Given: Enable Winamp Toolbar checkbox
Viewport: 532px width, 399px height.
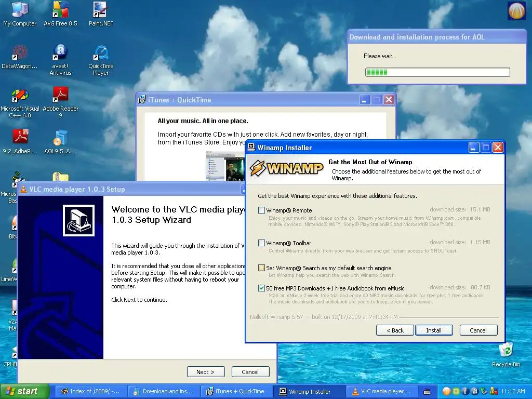Looking at the screenshot, I should pyautogui.click(x=261, y=243).
